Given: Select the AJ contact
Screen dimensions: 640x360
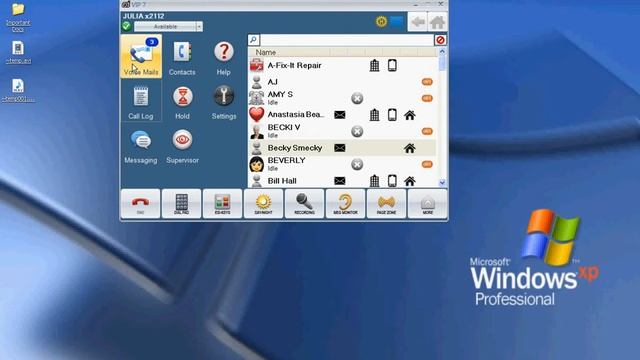Looking at the screenshot, I should click(x=342, y=82).
